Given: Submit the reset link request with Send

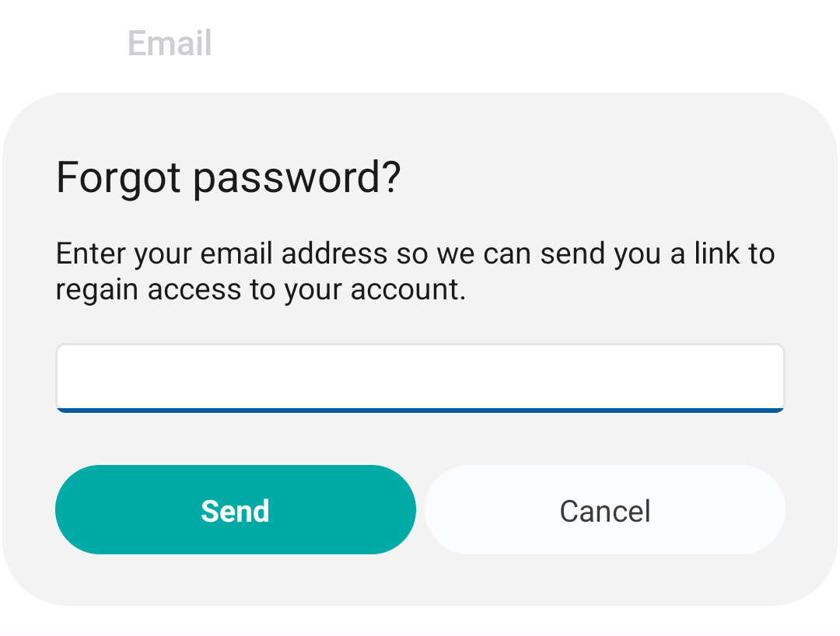Looking at the screenshot, I should (x=235, y=509).
